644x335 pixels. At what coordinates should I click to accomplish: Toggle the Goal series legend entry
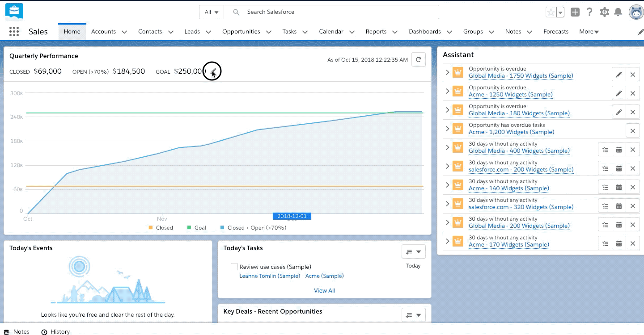196,228
